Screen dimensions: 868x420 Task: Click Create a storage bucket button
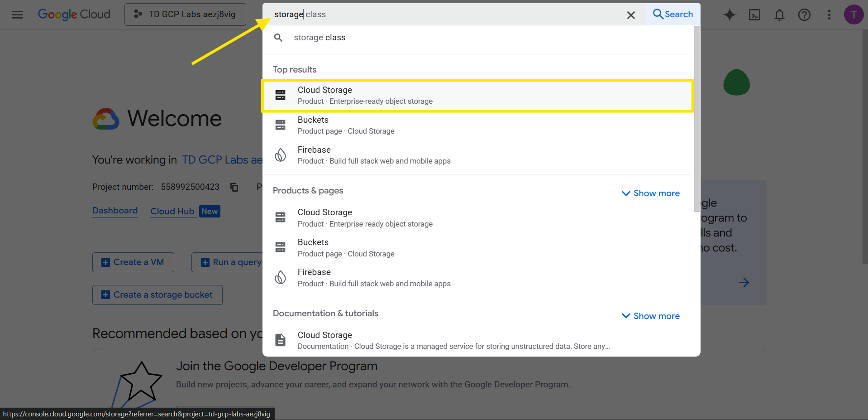pyautogui.click(x=157, y=295)
